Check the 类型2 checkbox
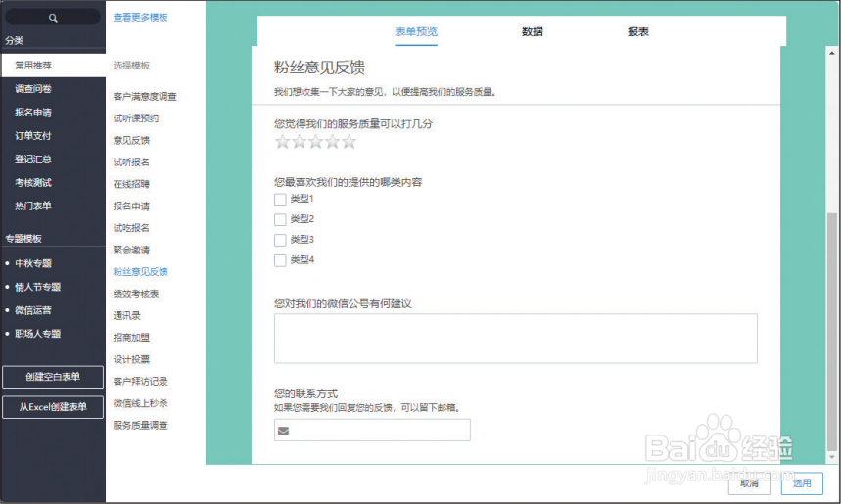 (280, 220)
